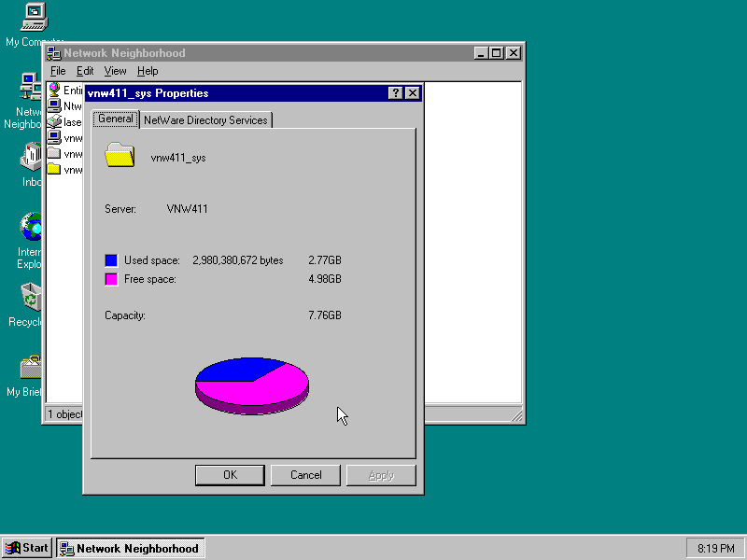The width and height of the screenshot is (747, 560).
Task: Select the lower vnw folder icon in list
Action: click(x=54, y=170)
